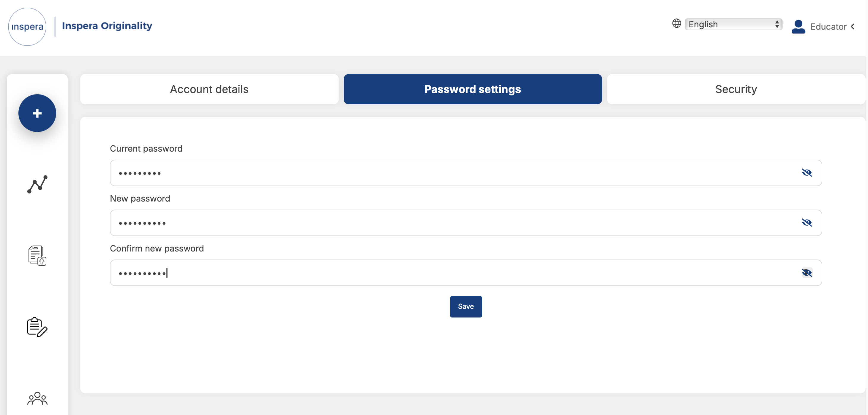The image size is (868, 415).
Task: Open the clipboard with pencil icon
Action: click(37, 327)
